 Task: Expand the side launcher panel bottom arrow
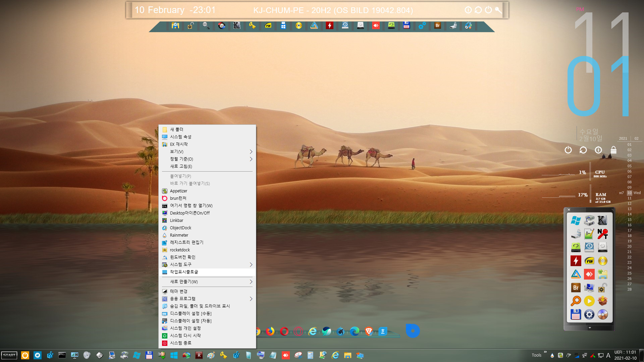click(589, 328)
